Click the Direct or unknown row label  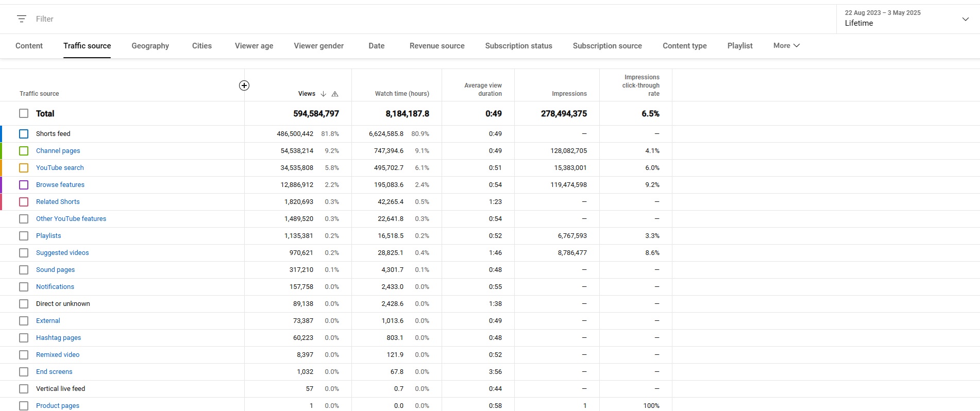[x=63, y=304]
